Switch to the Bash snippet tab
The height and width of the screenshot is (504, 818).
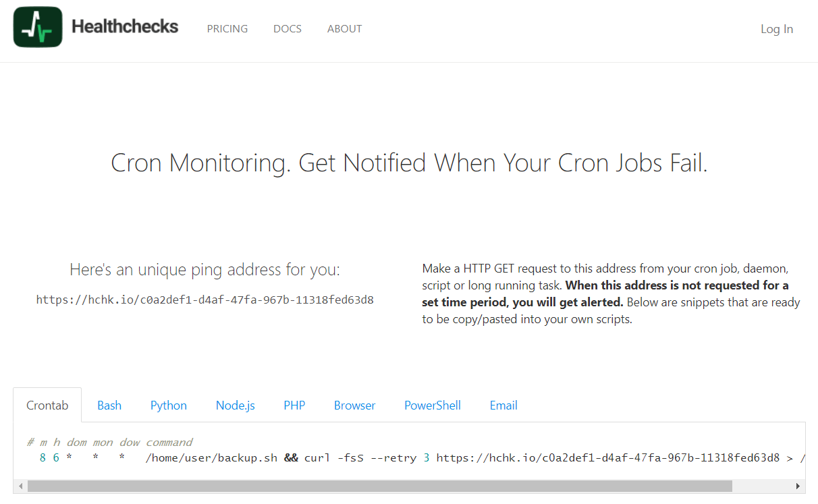(109, 405)
